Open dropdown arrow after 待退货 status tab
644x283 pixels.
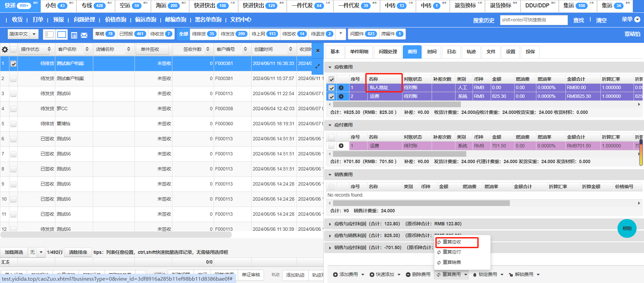[340, 33]
